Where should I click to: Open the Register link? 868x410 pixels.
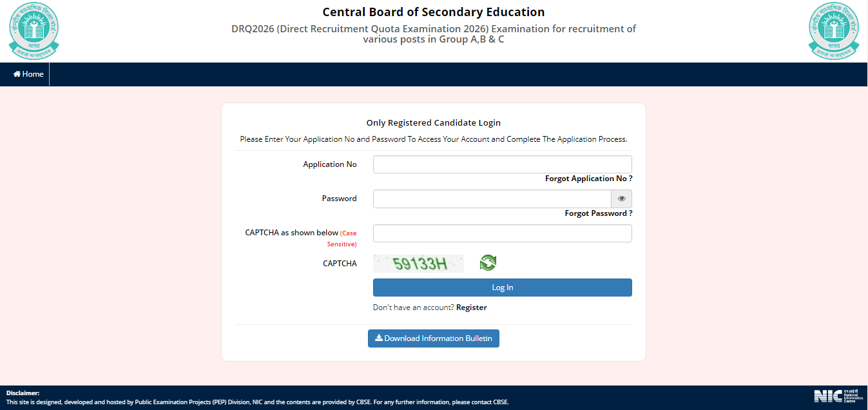tap(471, 307)
